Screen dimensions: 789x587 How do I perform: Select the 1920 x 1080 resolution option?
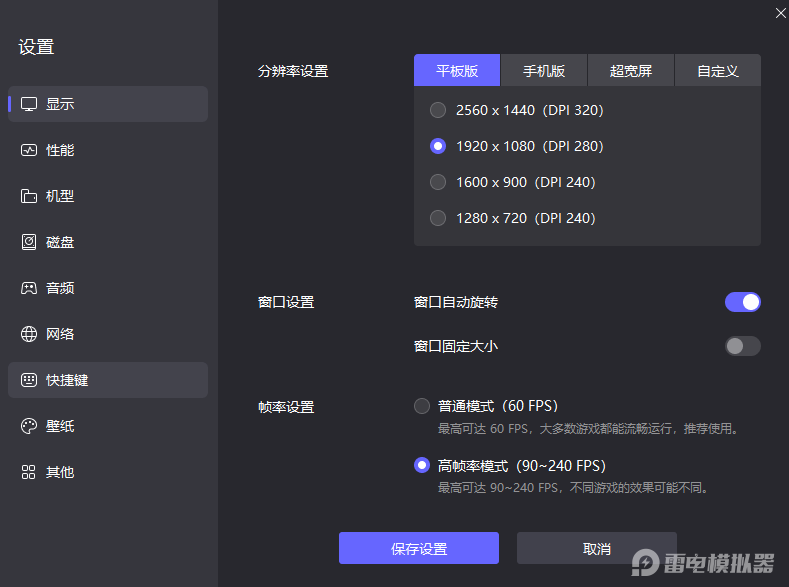[x=517, y=146]
